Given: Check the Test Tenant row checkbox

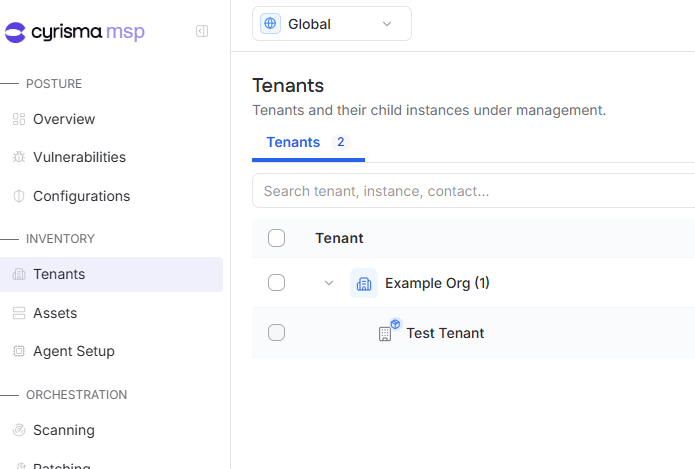Looking at the screenshot, I should [x=276, y=332].
